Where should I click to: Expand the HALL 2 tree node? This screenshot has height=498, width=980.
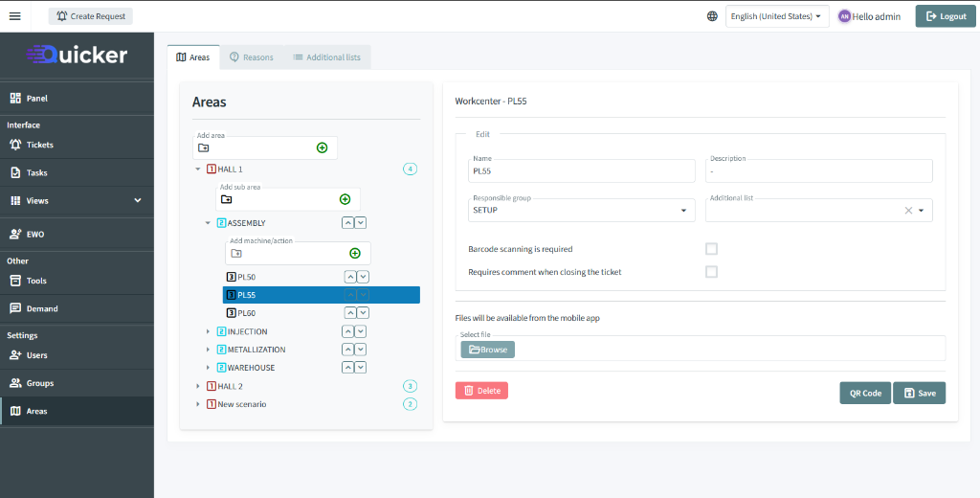tap(198, 386)
